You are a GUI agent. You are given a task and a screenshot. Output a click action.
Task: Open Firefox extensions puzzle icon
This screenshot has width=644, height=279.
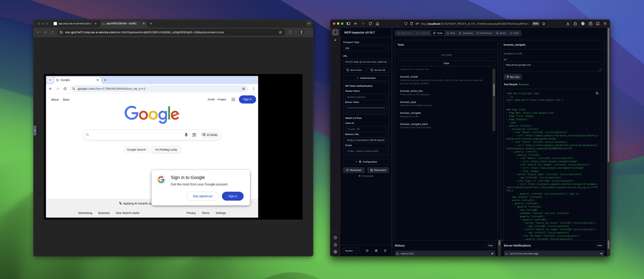575,24
